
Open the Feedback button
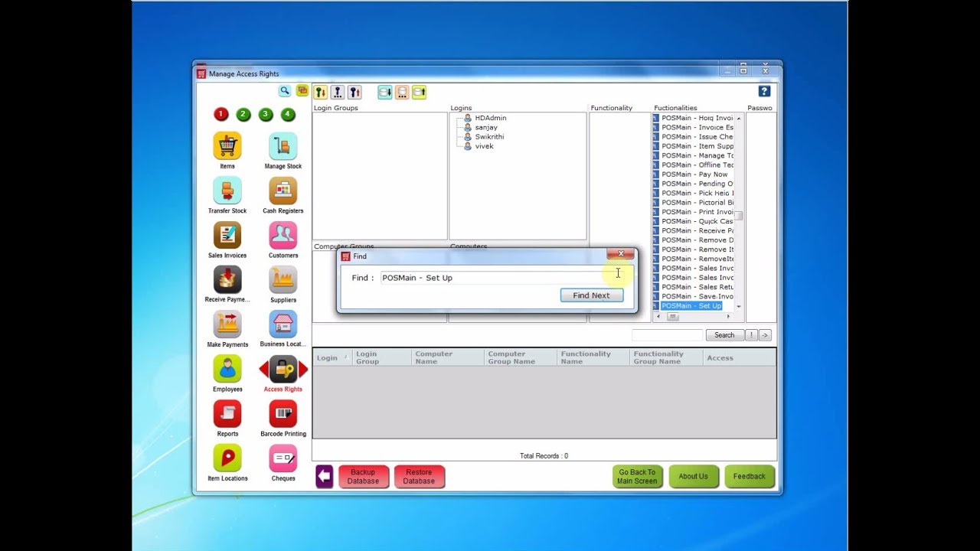(749, 477)
